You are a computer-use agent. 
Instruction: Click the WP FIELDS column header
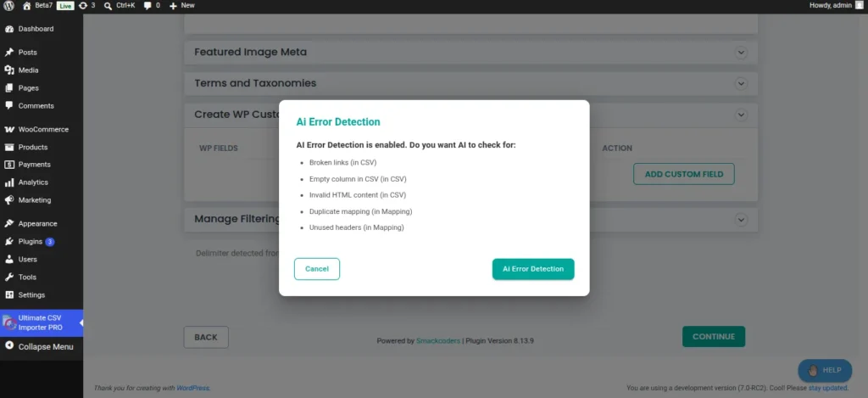coord(218,149)
